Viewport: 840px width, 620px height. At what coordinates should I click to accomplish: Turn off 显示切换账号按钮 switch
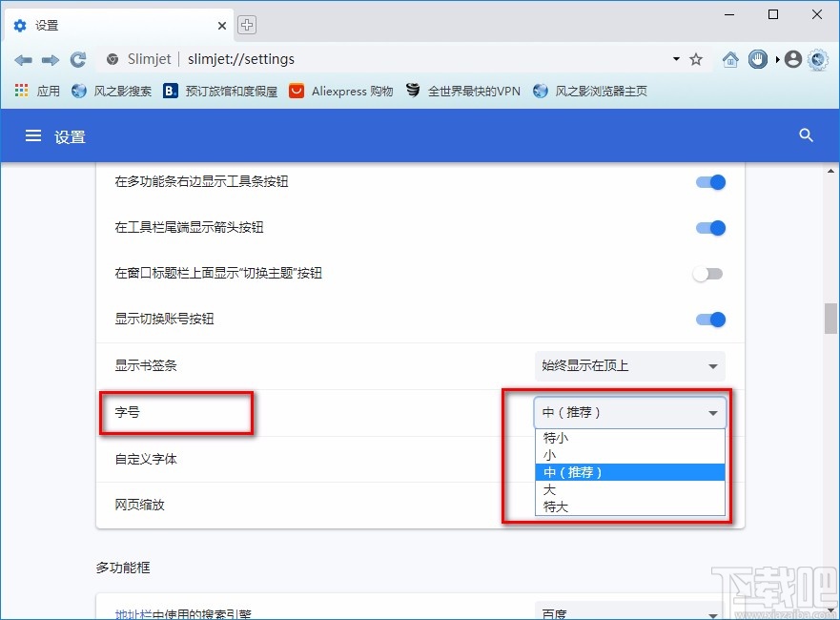(710, 320)
